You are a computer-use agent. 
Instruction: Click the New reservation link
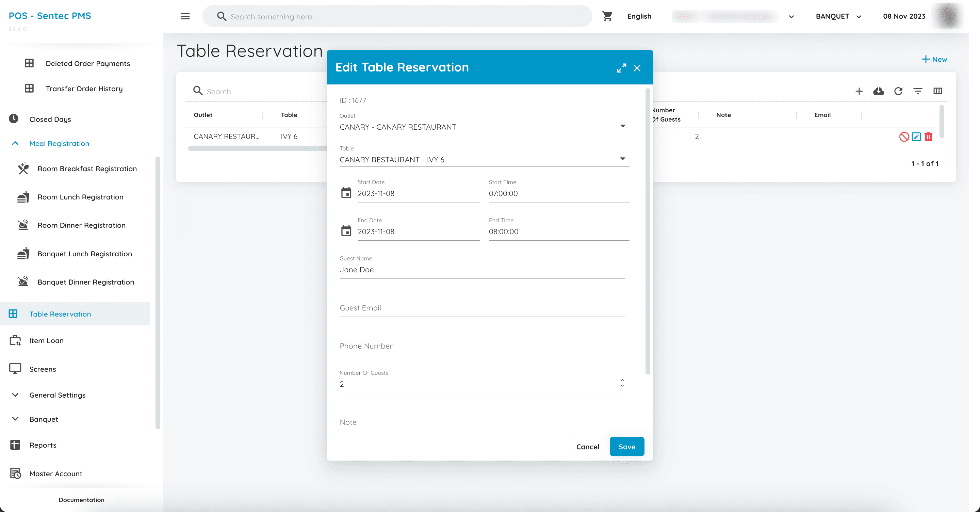click(934, 59)
